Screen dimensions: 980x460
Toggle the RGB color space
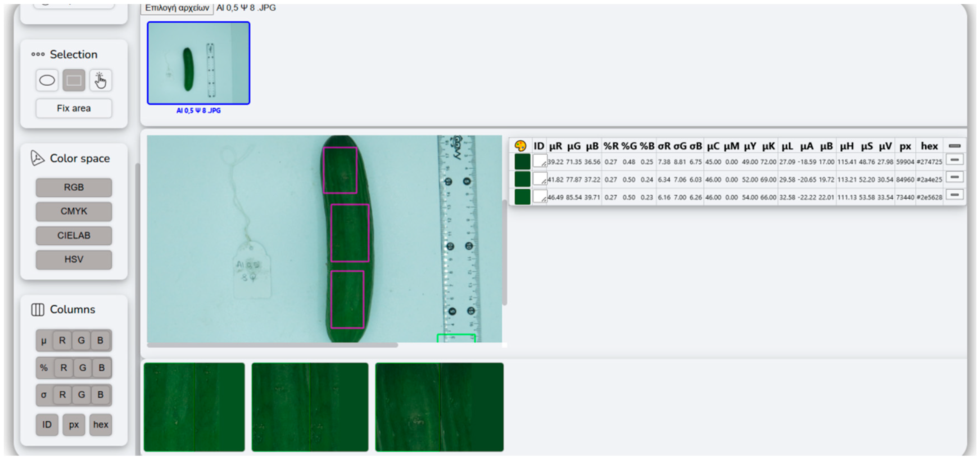pyautogui.click(x=74, y=187)
